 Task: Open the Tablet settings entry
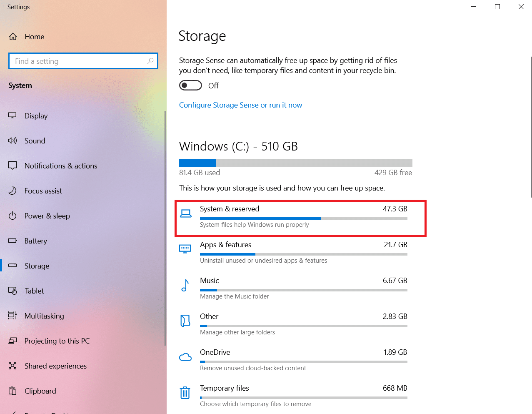click(x=34, y=291)
